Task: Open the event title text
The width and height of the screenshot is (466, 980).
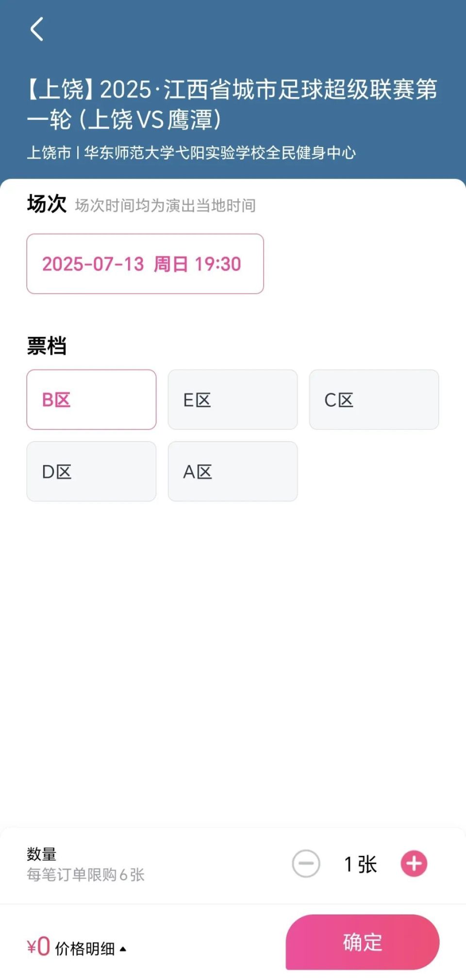Action: 232,104
